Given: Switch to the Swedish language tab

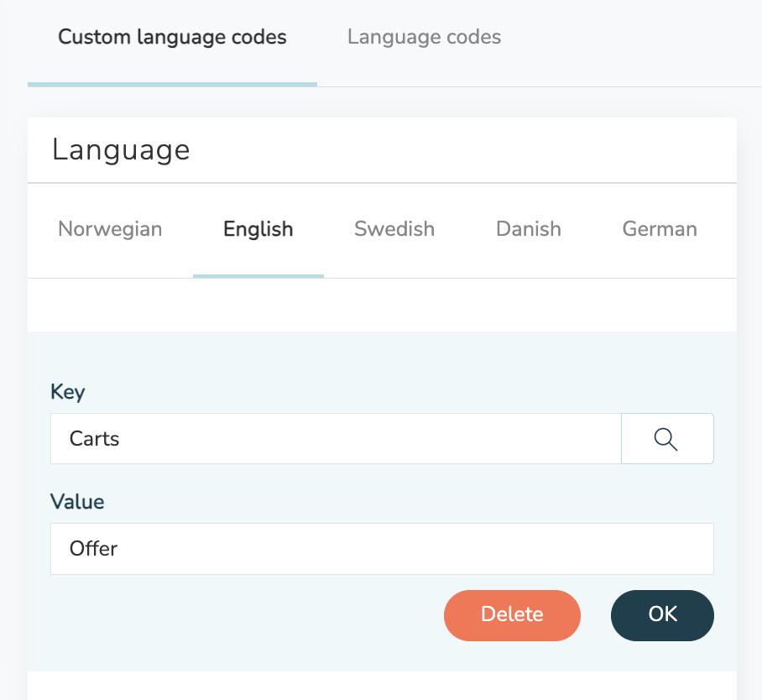Looking at the screenshot, I should coord(394,229).
